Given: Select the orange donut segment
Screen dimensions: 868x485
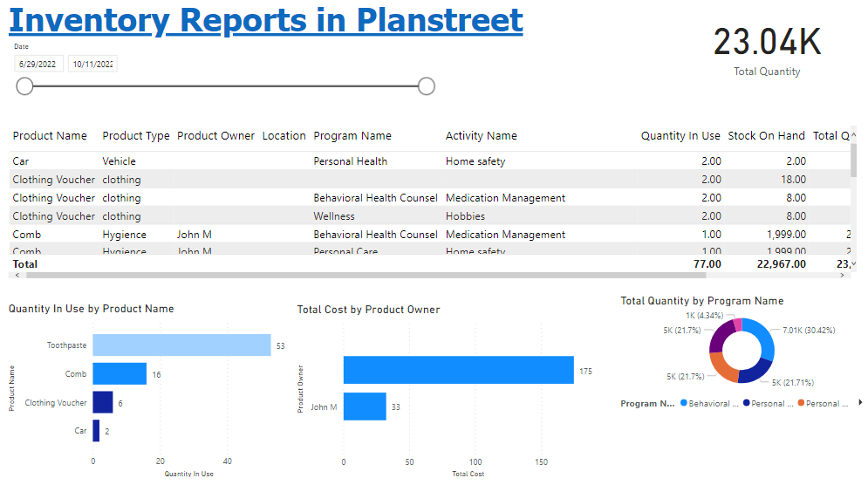Looking at the screenshot, I should 722,367.
